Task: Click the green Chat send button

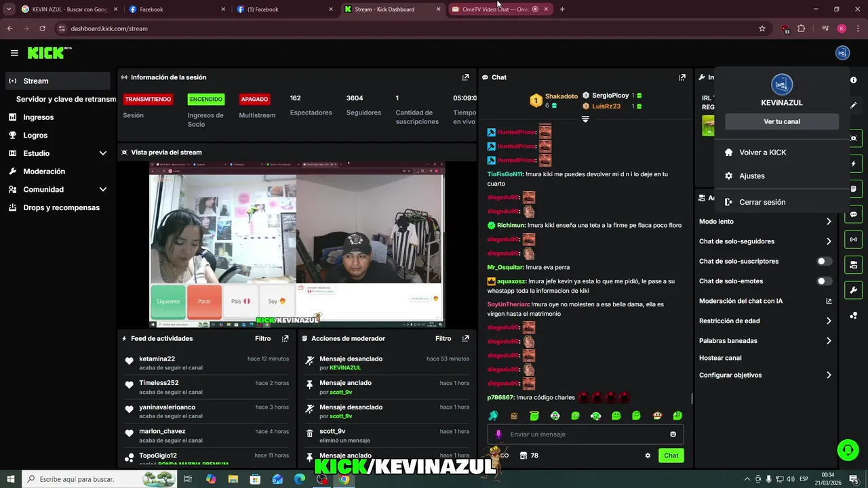Action: [x=671, y=455]
